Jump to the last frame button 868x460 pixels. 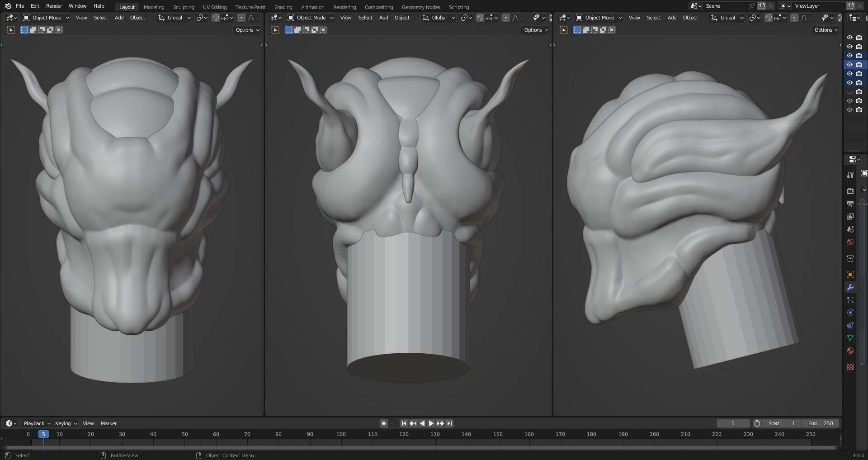click(x=449, y=423)
